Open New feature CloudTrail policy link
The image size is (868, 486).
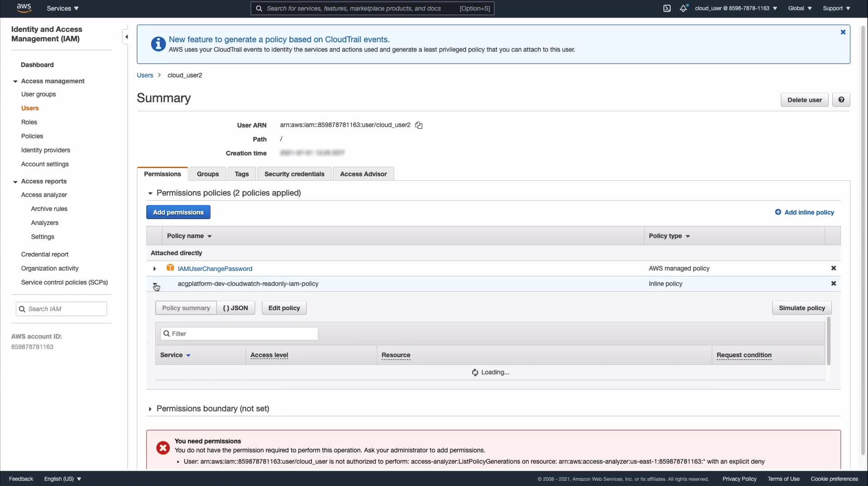click(x=279, y=40)
